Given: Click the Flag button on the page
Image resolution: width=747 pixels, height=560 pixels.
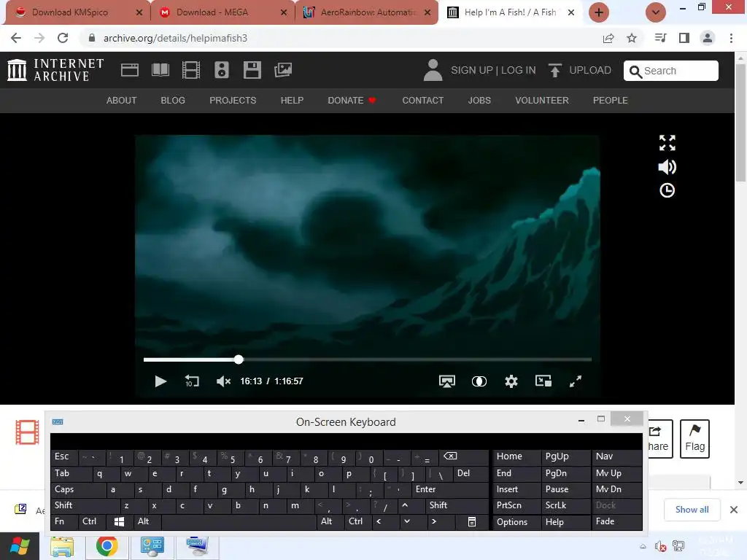Looking at the screenshot, I should click(x=694, y=439).
